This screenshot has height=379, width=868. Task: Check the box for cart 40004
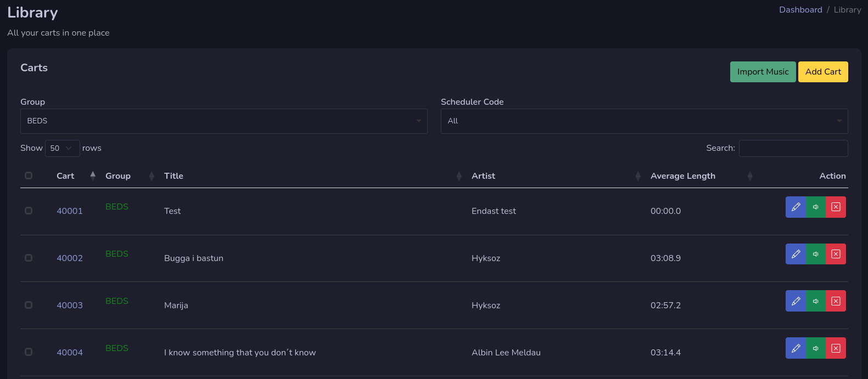pos(29,352)
